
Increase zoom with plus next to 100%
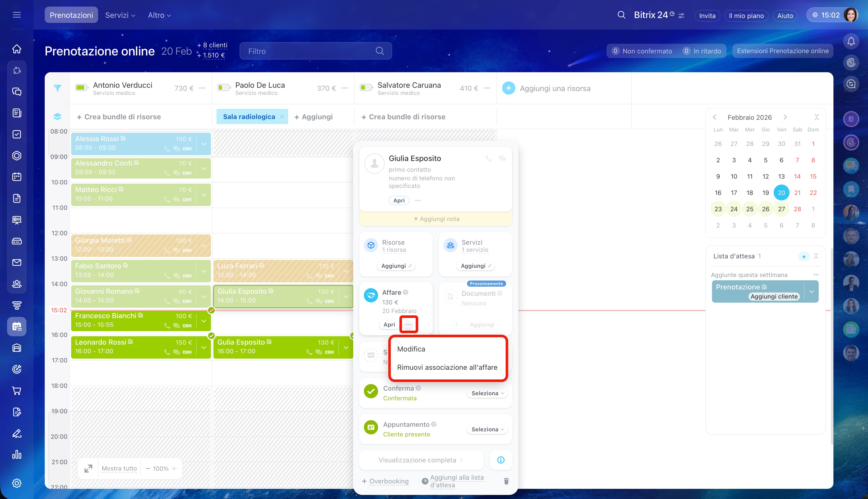[174, 468]
